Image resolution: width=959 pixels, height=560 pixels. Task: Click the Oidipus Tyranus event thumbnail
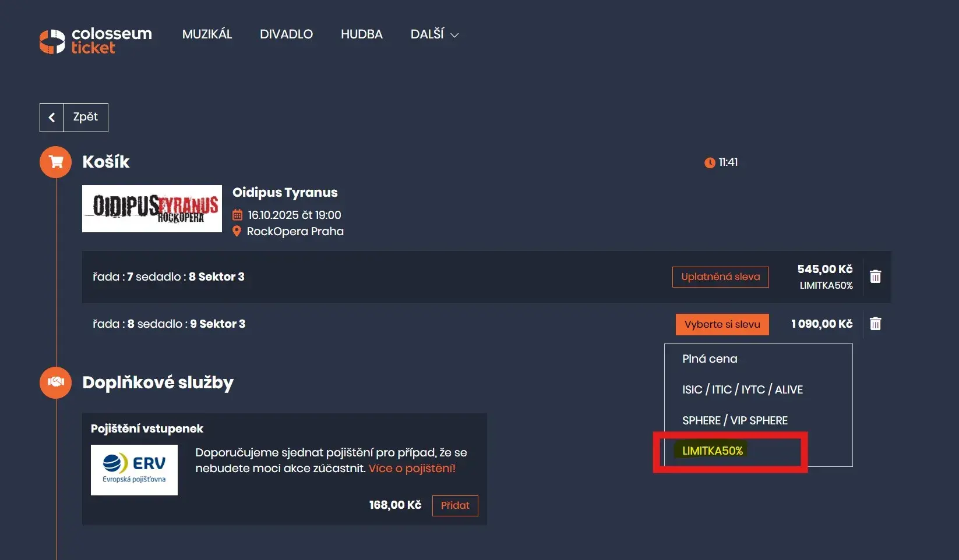click(151, 208)
